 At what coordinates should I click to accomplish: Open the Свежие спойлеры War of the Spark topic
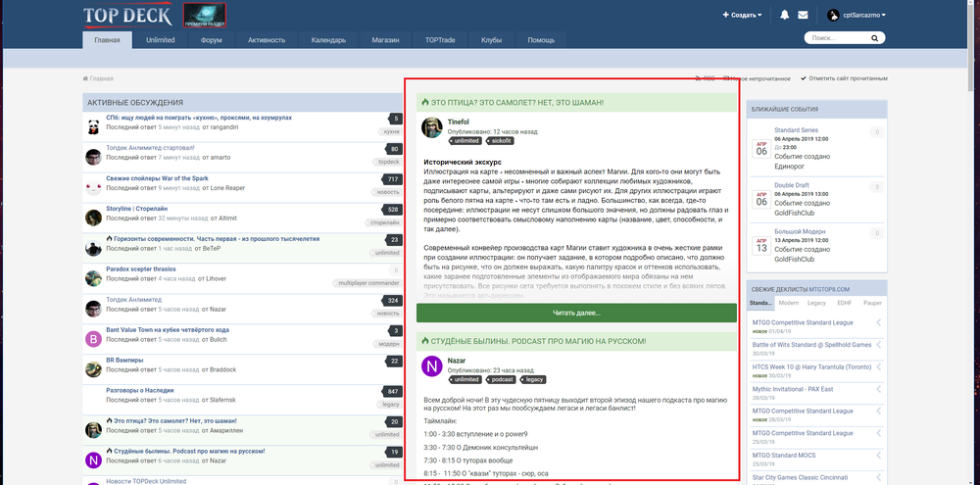pyautogui.click(x=157, y=177)
